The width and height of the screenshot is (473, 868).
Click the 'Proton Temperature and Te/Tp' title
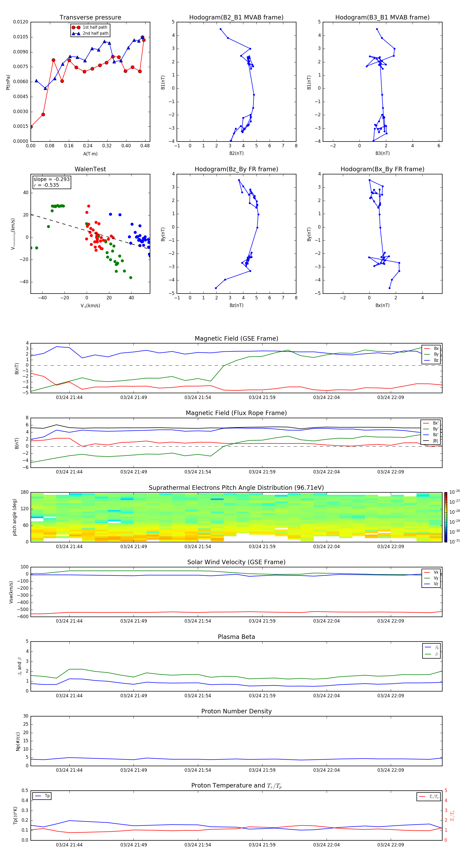point(236,786)
